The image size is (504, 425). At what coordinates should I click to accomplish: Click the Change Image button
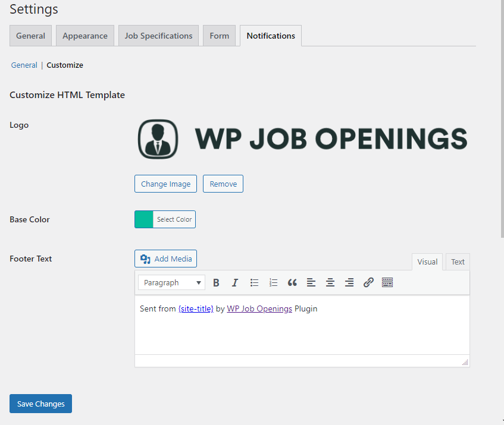(165, 184)
